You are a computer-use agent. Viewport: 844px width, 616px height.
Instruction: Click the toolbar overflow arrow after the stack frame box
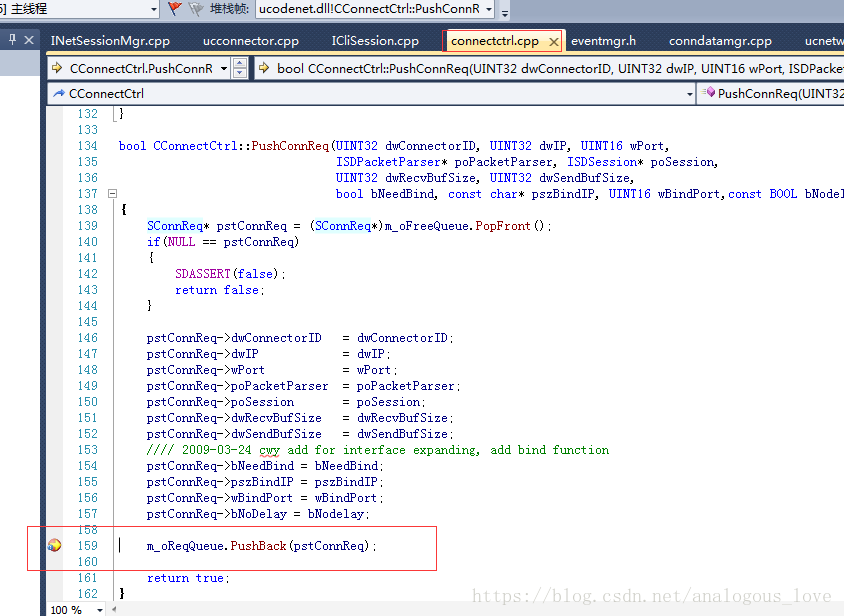(504, 13)
